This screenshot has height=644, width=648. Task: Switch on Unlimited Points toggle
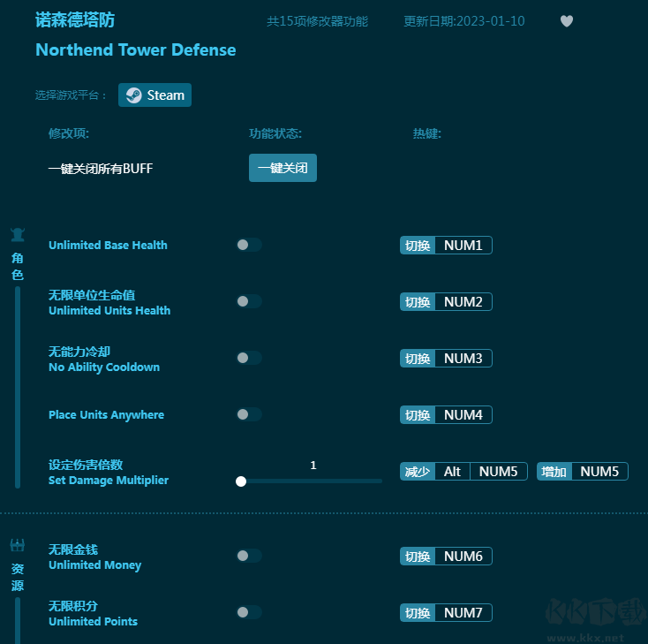pos(249,613)
